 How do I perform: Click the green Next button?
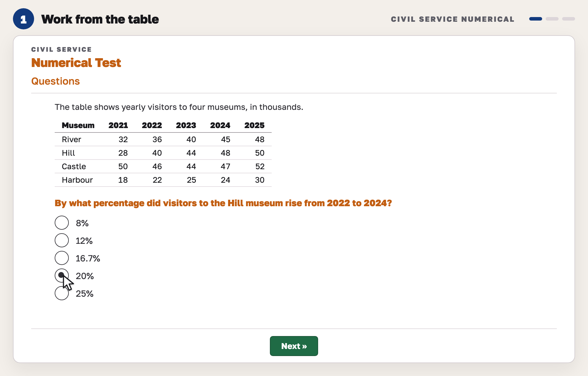[x=294, y=346]
